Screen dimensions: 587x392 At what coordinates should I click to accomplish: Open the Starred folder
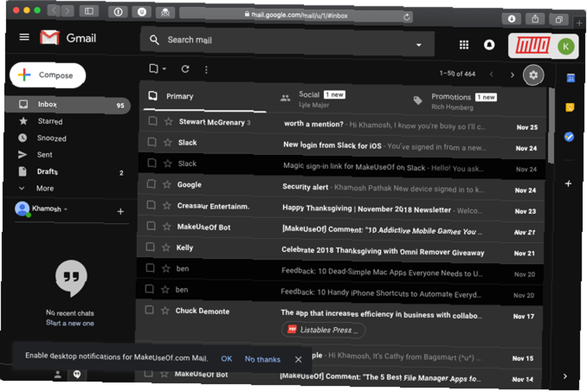click(50, 121)
